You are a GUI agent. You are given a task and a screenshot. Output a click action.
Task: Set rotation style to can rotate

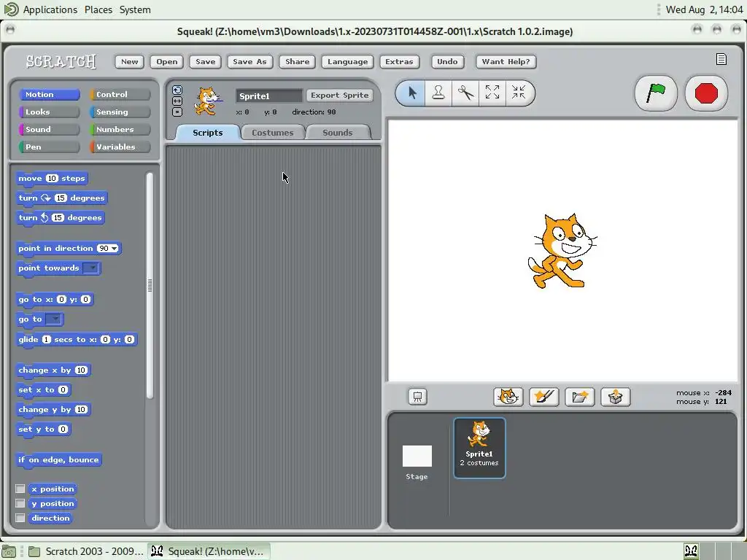coord(177,90)
